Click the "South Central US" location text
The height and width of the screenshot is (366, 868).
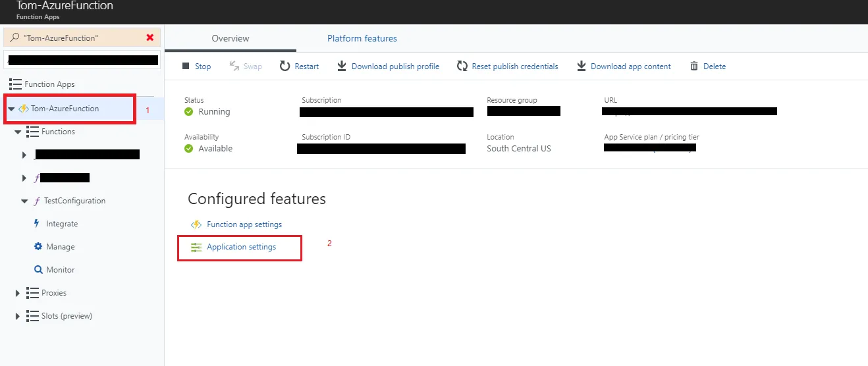(519, 149)
